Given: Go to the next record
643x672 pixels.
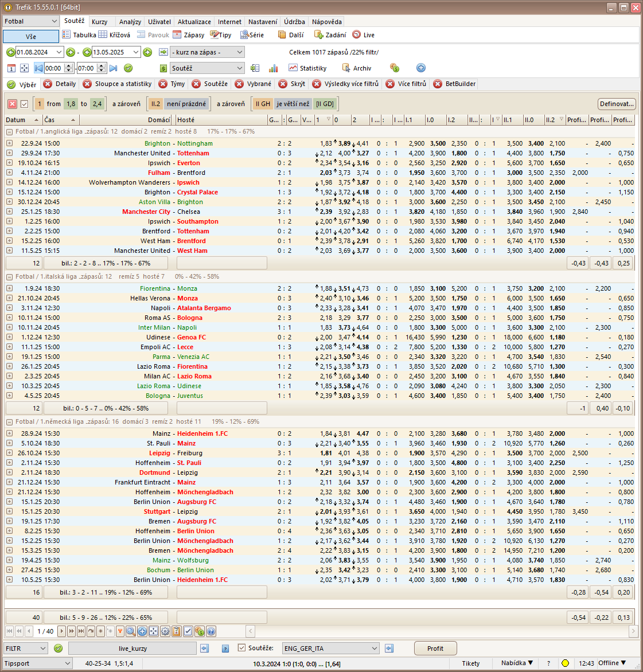Looking at the screenshot, I should tap(62, 631).
